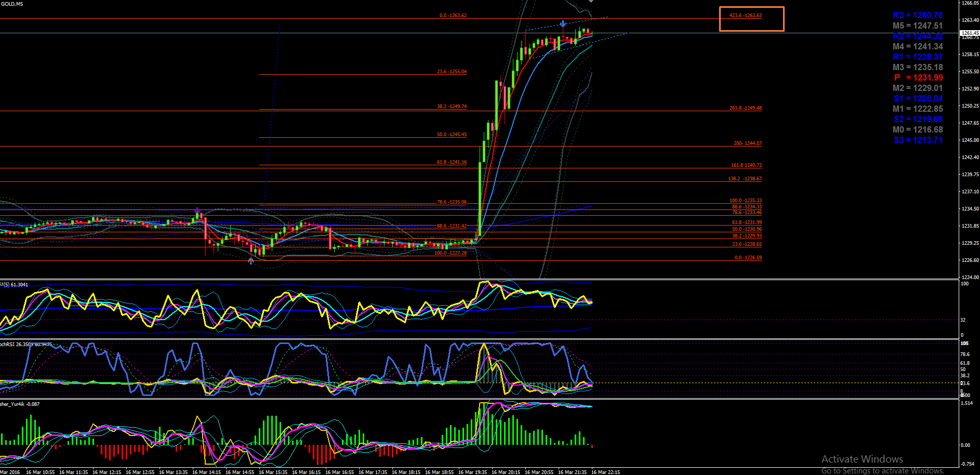Click the 0.0 -1226.59 Fibonacci label
Image resolution: width=980 pixels, height=475 pixels.
[748, 258]
